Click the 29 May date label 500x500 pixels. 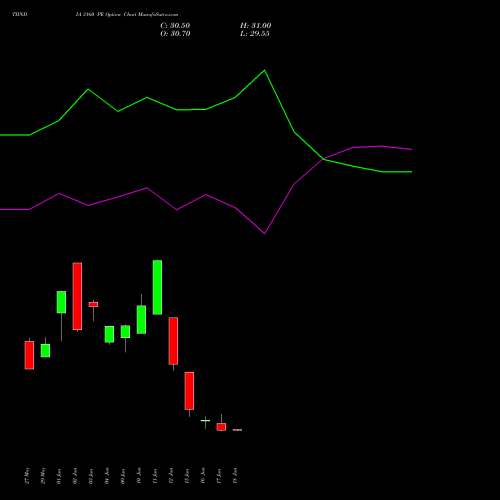tap(43, 475)
